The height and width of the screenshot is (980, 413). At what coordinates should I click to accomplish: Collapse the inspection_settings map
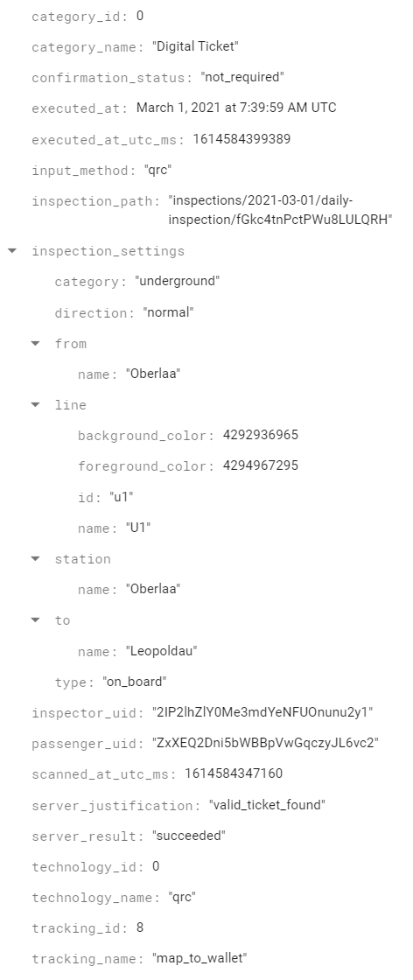pyautogui.click(x=12, y=250)
